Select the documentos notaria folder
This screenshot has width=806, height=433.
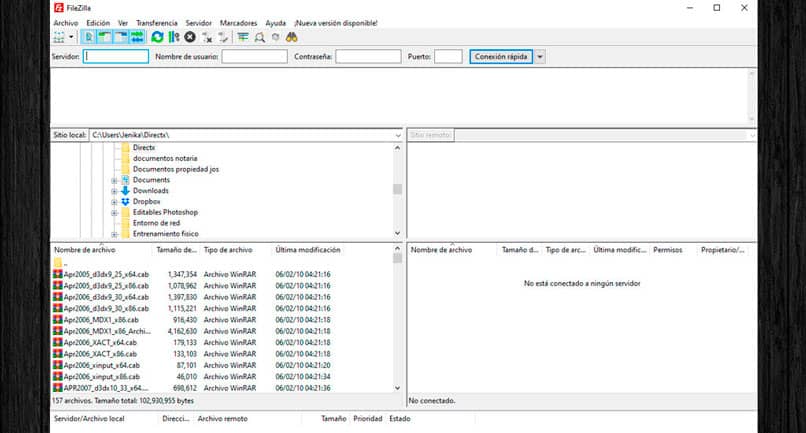pyautogui.click(x=165, y=158)
